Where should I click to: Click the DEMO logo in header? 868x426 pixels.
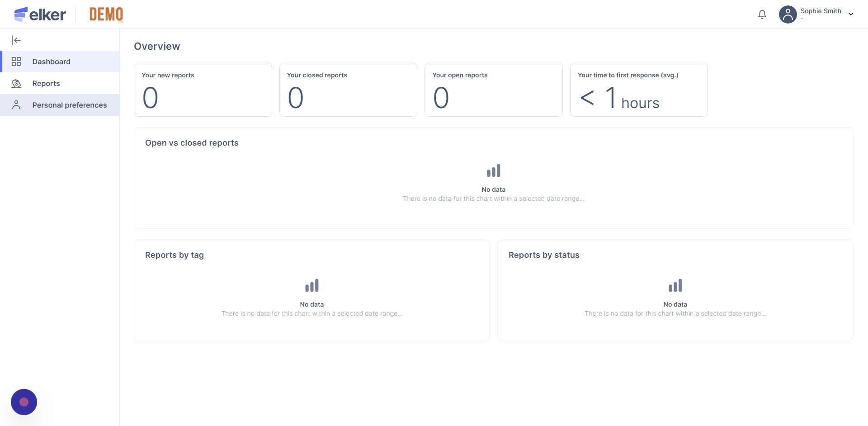click(x=106, y=14)
